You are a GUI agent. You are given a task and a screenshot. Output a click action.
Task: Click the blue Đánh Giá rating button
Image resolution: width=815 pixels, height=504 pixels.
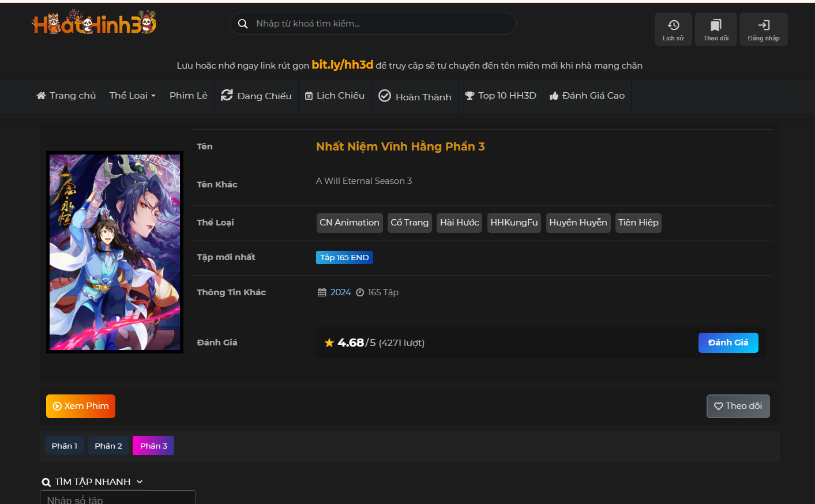(728, 343)
